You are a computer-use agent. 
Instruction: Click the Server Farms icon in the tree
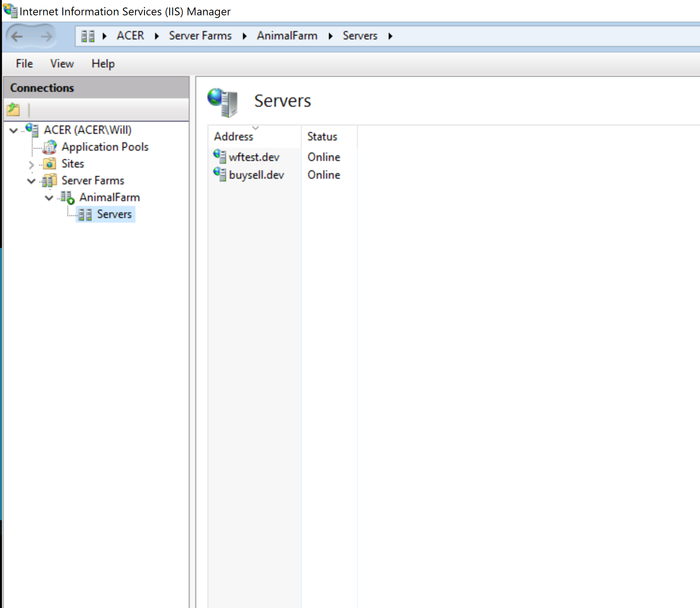click(49, 181)
